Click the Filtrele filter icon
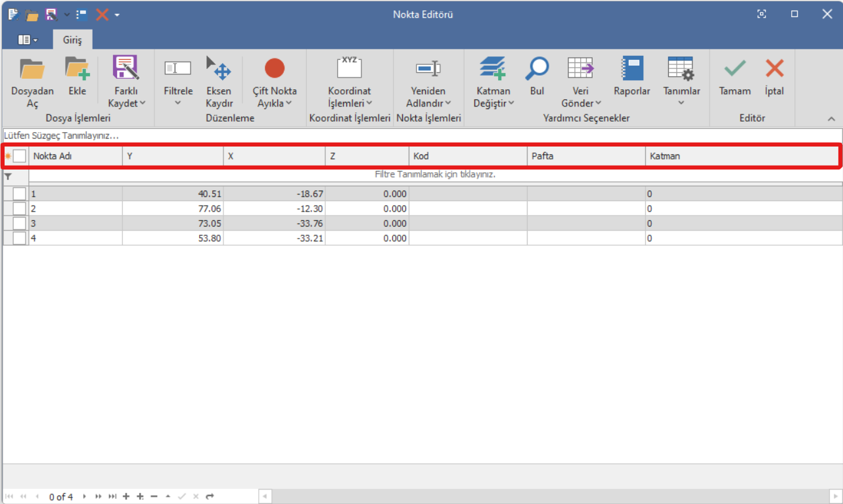Viewport: 843px width, 504px height. (177, 68)
